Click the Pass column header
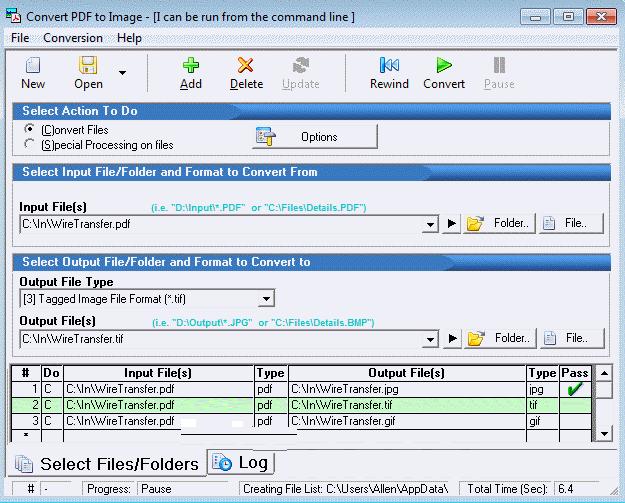 575,373
